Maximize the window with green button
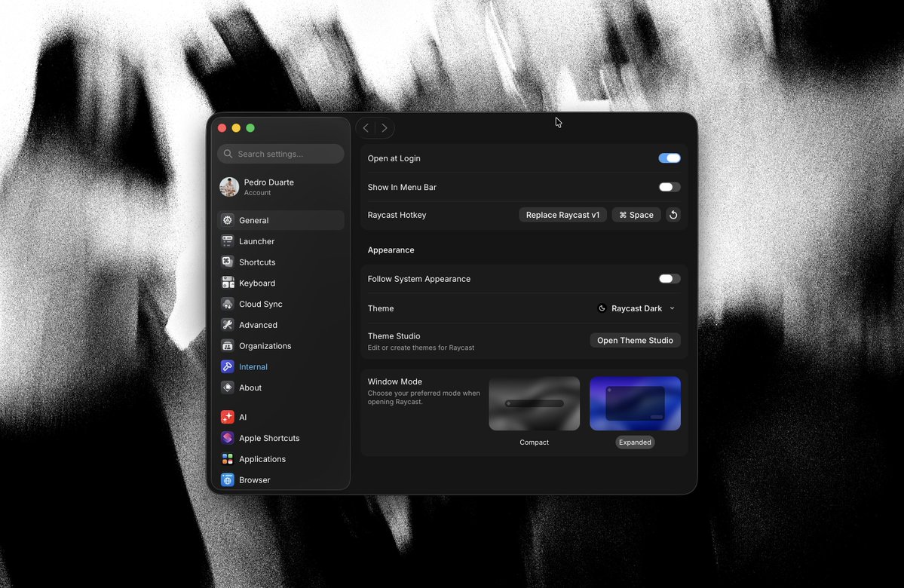The width and height of the screenshot is (904, 588). click(250, 128)
